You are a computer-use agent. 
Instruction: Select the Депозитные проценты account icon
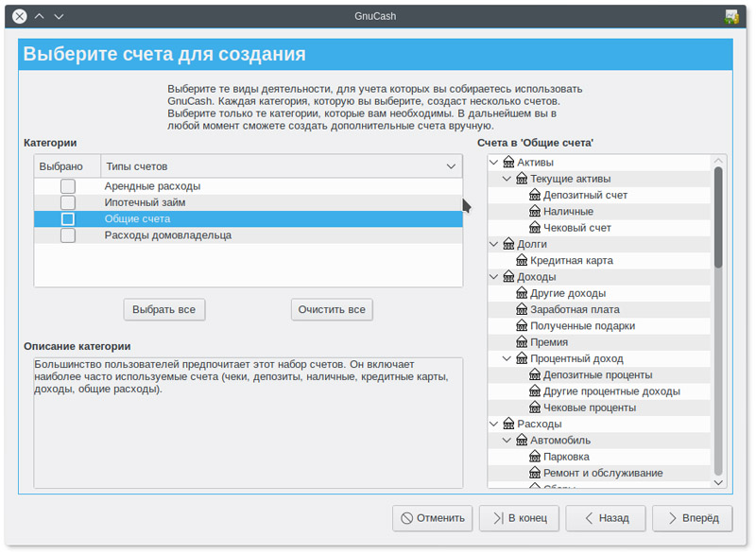tap(535, 374)
